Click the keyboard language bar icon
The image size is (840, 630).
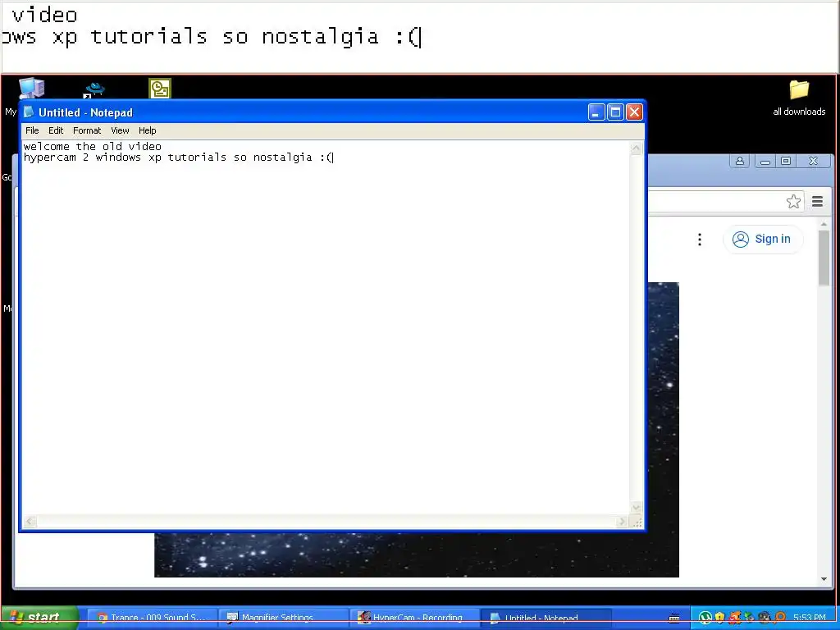coord(674,619)
